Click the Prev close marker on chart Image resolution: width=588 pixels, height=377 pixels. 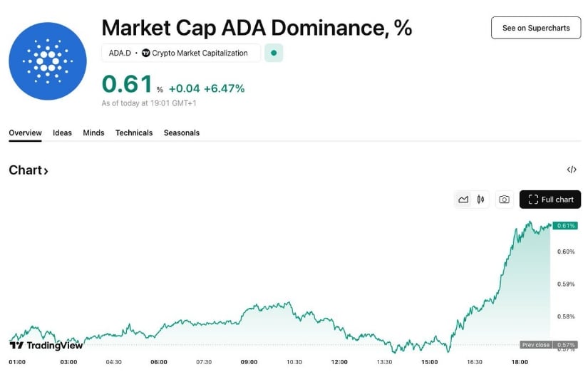[536, 345]
